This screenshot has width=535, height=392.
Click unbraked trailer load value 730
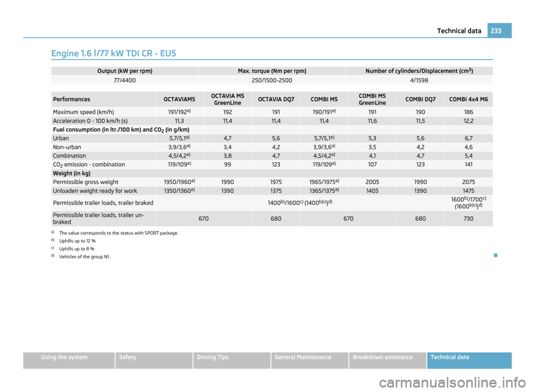469,219
